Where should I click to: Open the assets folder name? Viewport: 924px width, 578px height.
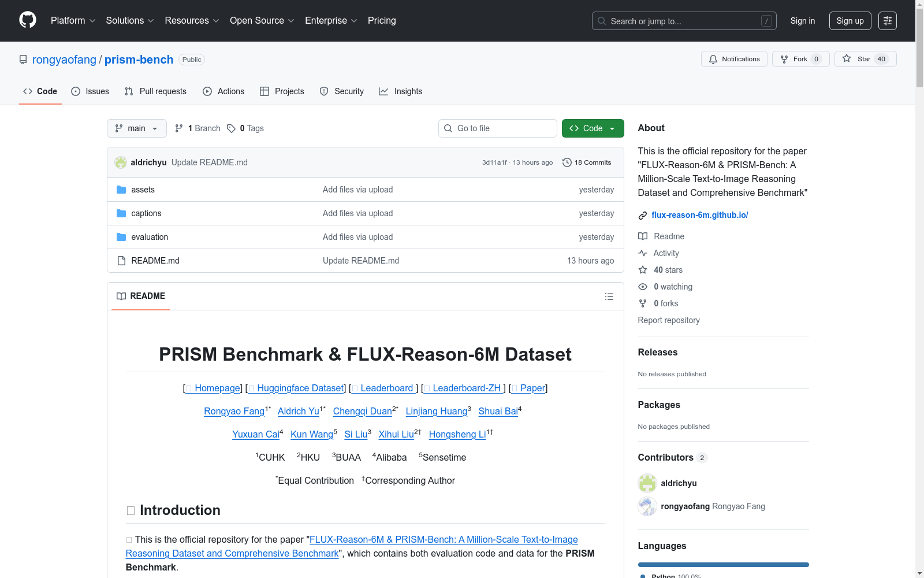[143, 190]
